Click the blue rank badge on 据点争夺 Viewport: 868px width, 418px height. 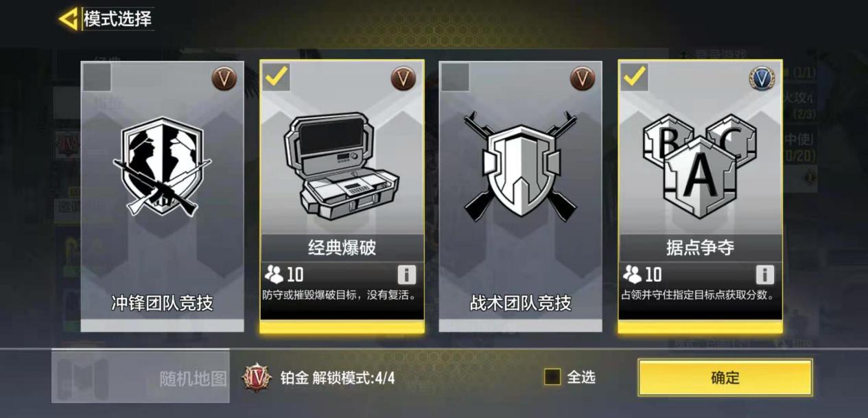[762, 78]
